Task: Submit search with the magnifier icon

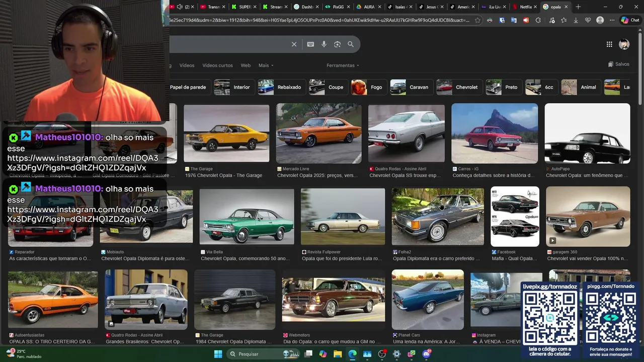Action: pos(351,44)
